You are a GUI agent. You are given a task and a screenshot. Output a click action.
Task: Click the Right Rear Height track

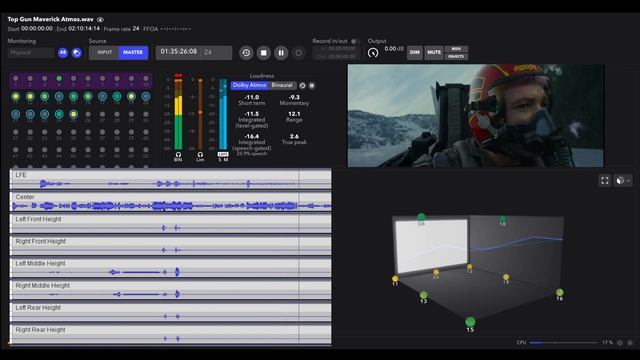click(171, 334)
